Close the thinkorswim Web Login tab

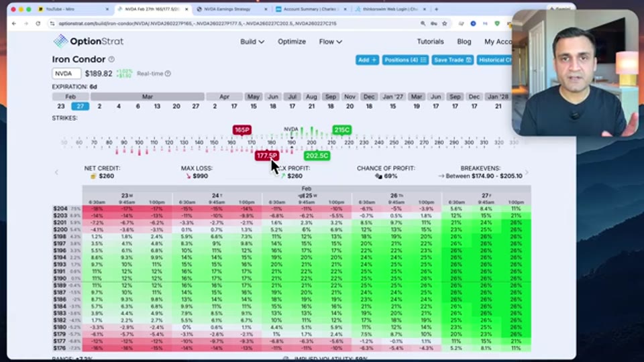(x=424, y=9)
